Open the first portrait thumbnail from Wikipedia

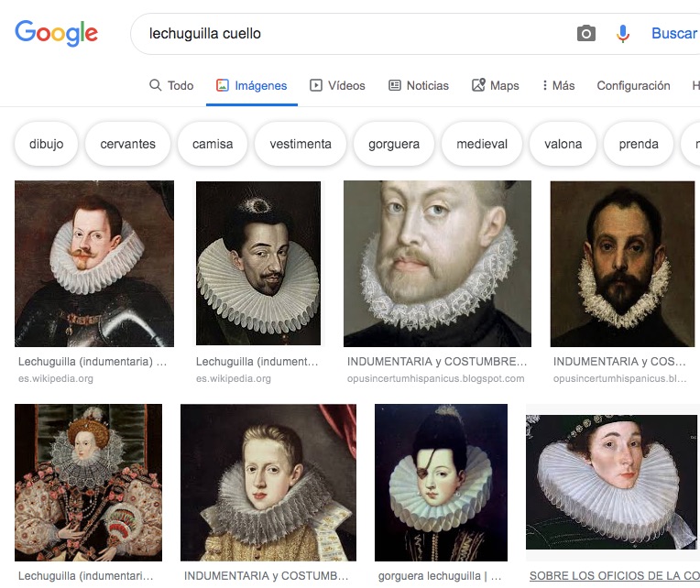(94, 264)
